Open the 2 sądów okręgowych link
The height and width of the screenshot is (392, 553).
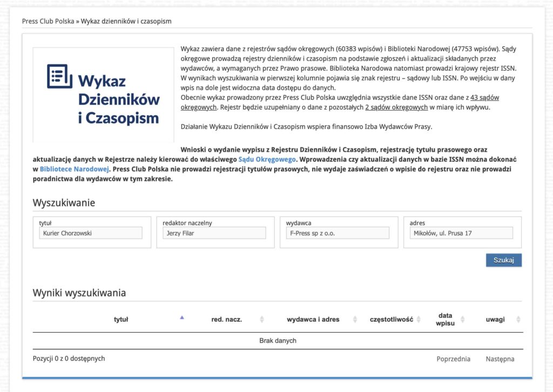click(x=396, y=107)
